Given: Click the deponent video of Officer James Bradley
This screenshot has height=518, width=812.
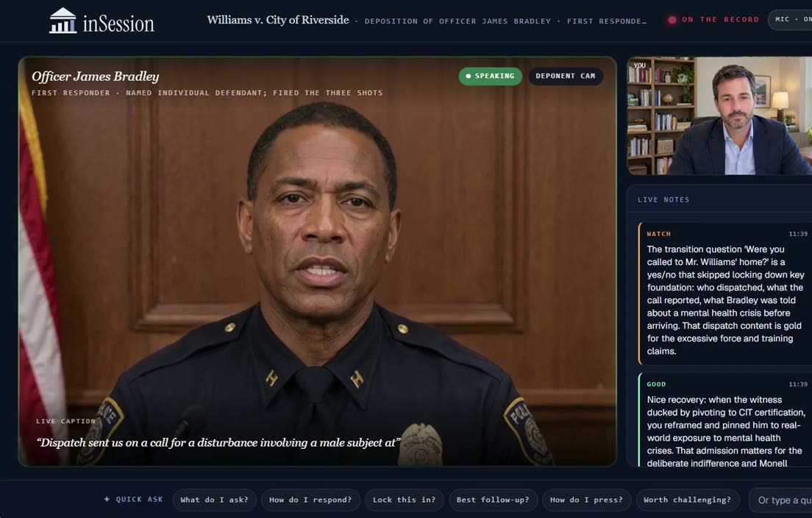Looking at the screenshot, I should tap(318, 262).
